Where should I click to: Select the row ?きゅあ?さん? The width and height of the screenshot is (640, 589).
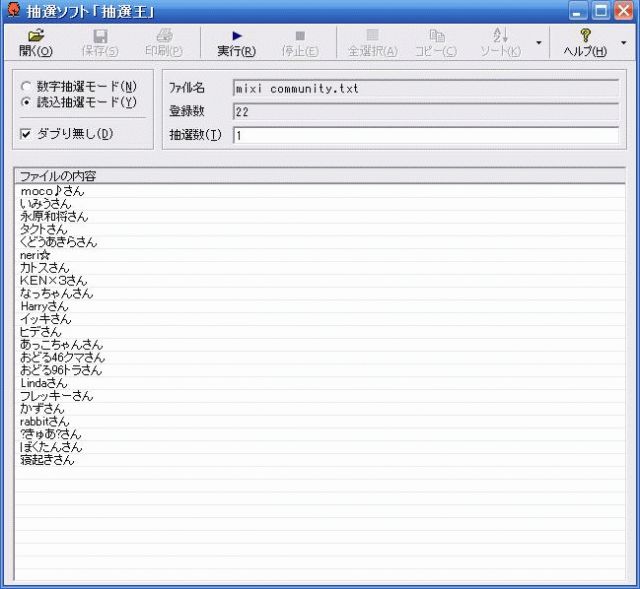320,434
